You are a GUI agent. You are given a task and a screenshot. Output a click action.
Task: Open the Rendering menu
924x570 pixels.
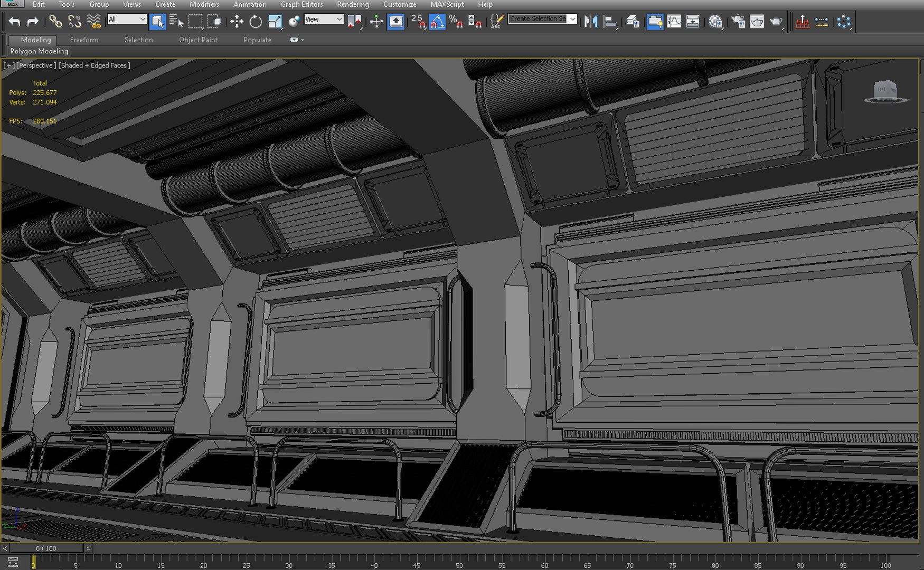353,4
